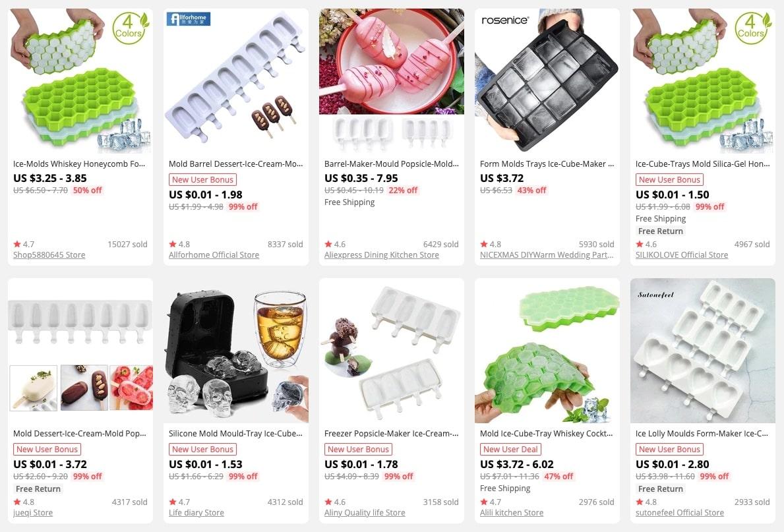784x532 pixels.
Task: Go to Life diary Store page
Action: coord(196,513)
